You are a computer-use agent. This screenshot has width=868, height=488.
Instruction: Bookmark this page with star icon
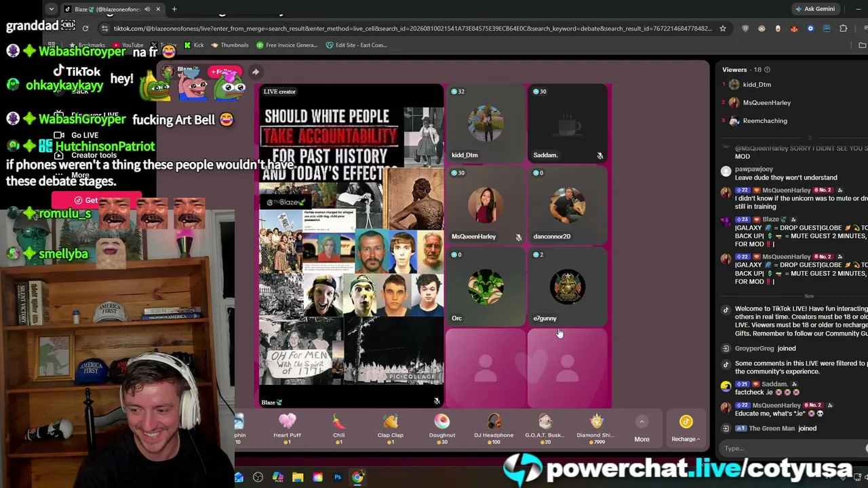coord(723,28)
